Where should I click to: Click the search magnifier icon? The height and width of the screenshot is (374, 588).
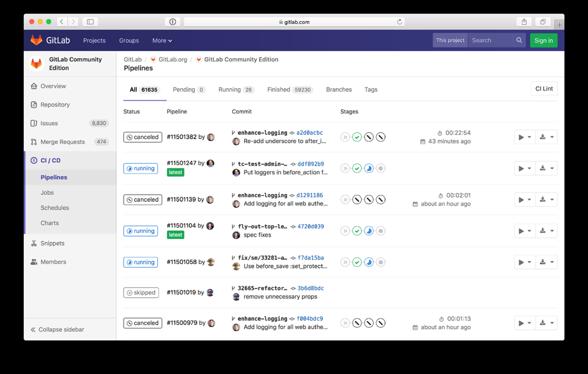click(519, 40)
